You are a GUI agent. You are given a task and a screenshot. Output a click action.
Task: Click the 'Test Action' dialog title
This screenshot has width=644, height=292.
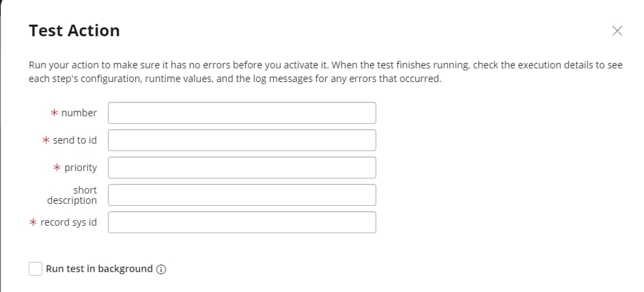pyautogui.click(x=74, y=31)
